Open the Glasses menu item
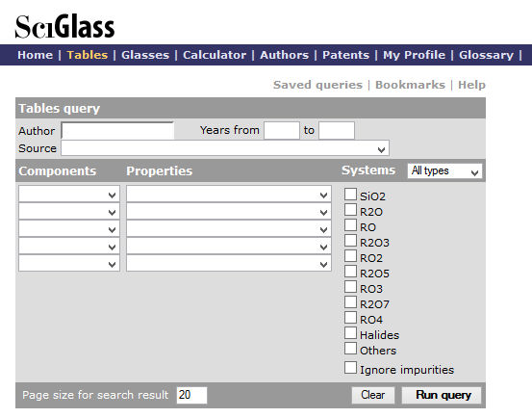The height and width of the screenshot is (418, 532). (x=145, y=55)
